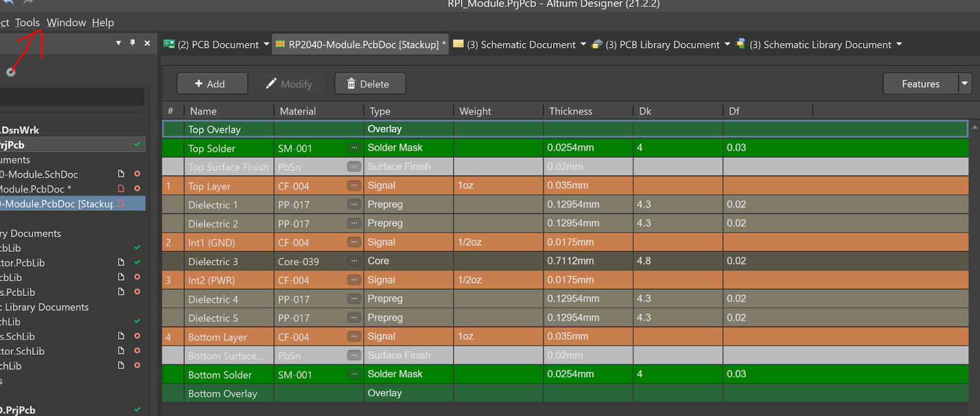980x416 pixels.
Task: Click file icon next to tor.PcbLib
Action: [121, 262]
